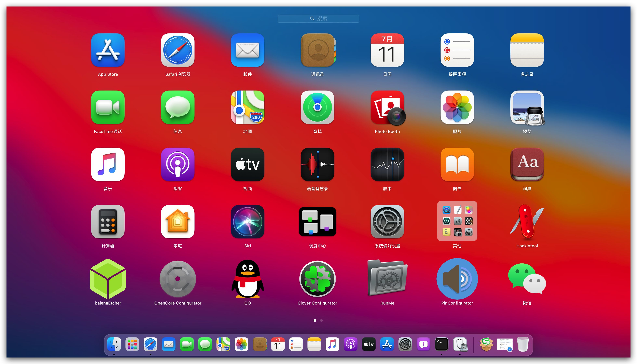Open Hackintool from Launchpad
Image resolution: width=637 pixels, height=364 pixels.
[527, 222]
